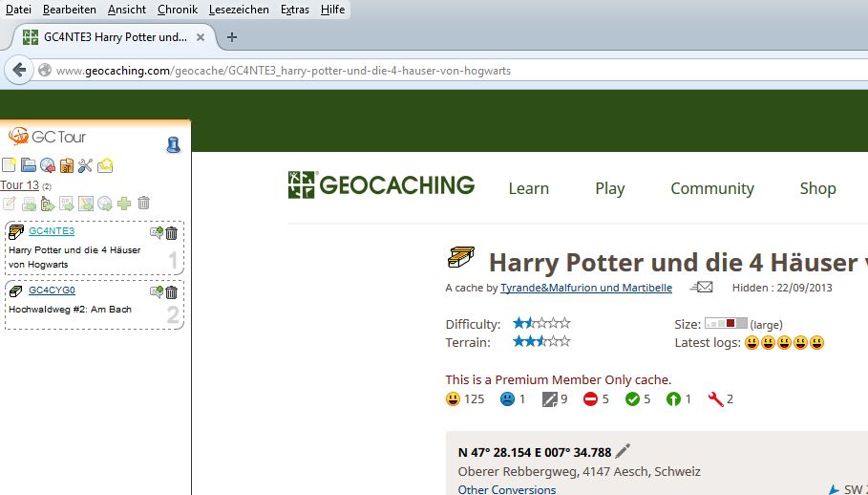Image resolution: width=868 pixels, height=495 pixels.
Task: Download a tour with the globe red-arrow icon
Action: tap(48, 165)
